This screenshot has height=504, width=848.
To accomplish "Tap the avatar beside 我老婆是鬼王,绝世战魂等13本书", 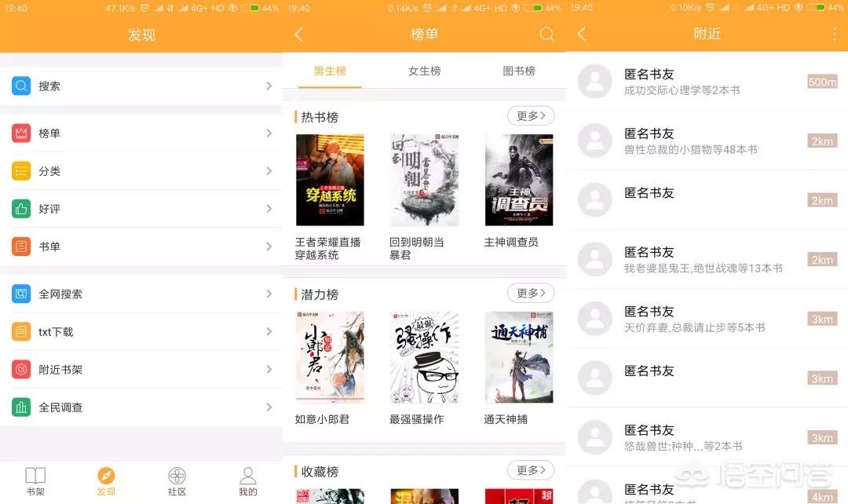I will [595, 259].
